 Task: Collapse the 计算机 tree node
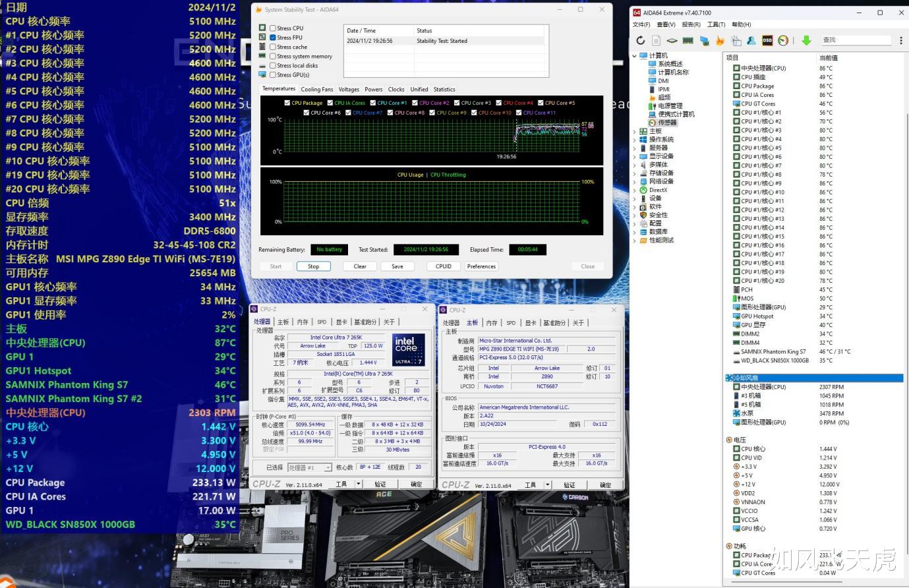[635, 55]
